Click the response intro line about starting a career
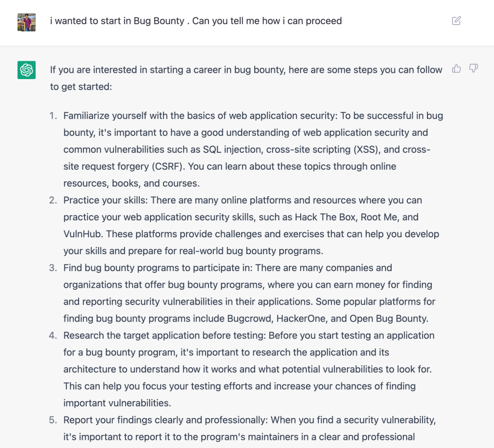This screenshot has width=494, height=448. [246, 70]
